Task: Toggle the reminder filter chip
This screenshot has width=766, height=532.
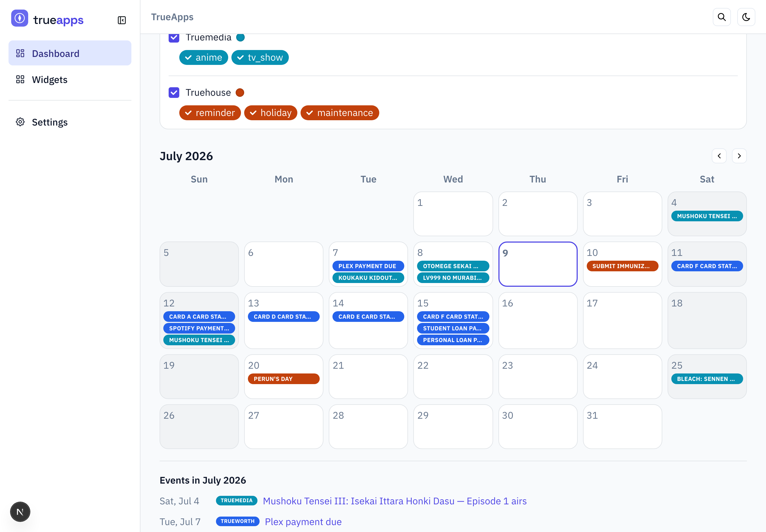Action: point(210,113)
